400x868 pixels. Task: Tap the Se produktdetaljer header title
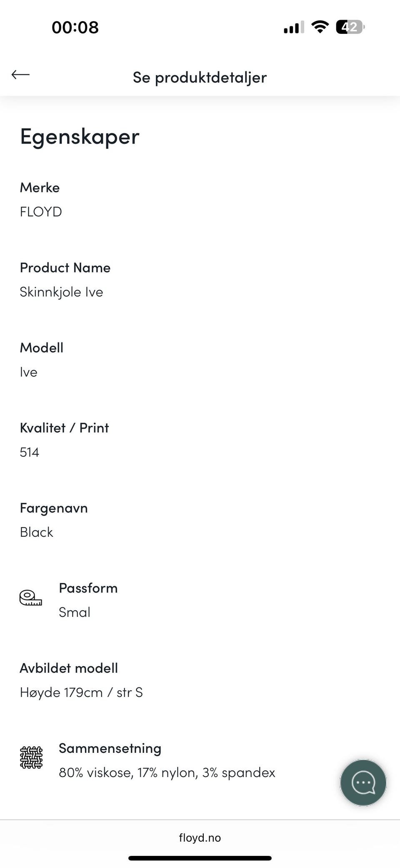coord(200,77)
